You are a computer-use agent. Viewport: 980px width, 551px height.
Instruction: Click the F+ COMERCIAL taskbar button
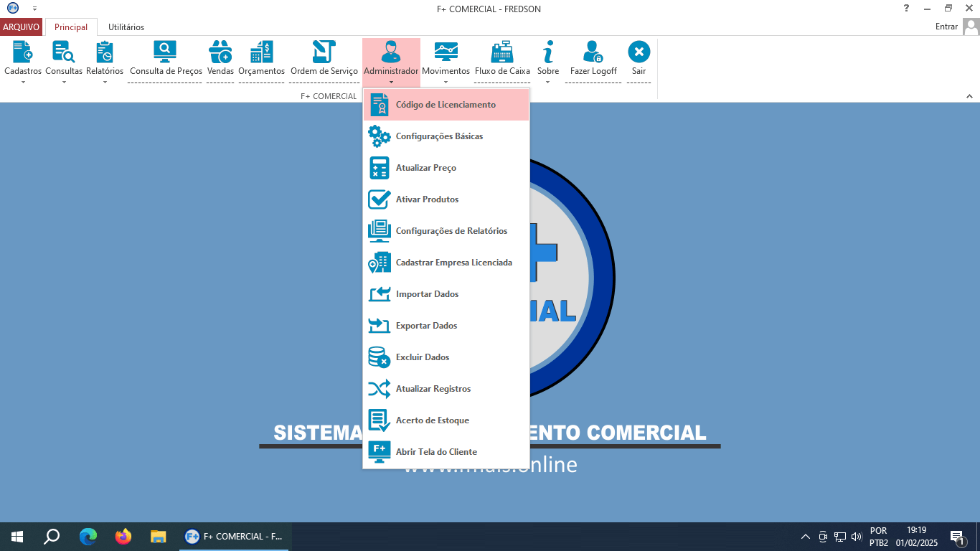pos(233,536)
